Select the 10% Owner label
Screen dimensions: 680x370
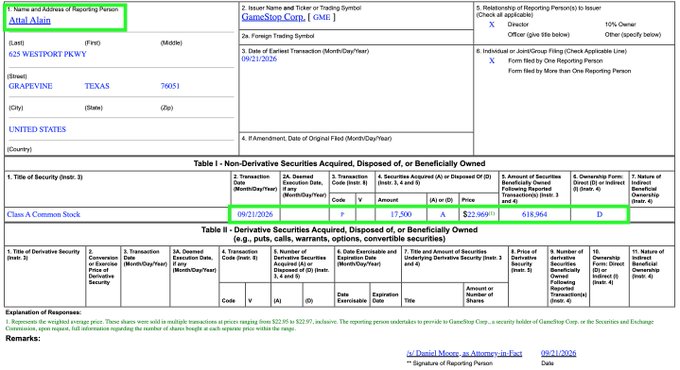click(620, 25)
